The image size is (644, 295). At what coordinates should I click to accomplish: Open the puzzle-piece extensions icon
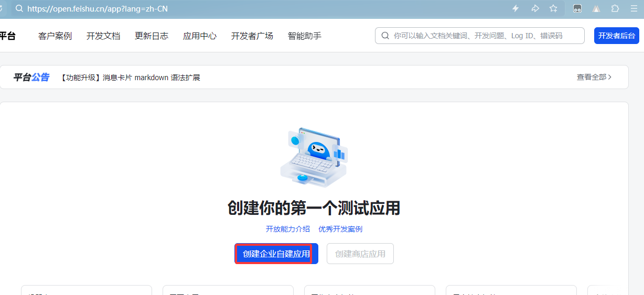[x=615, y=8]
